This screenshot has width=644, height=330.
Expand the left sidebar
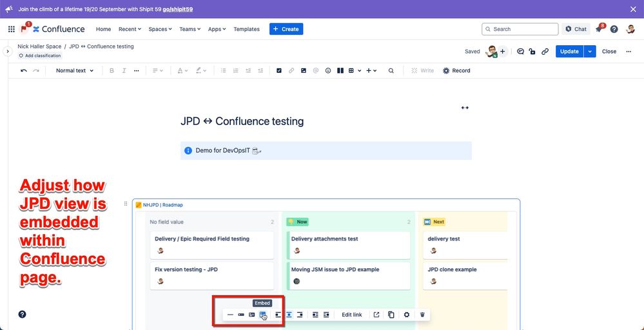7,52
